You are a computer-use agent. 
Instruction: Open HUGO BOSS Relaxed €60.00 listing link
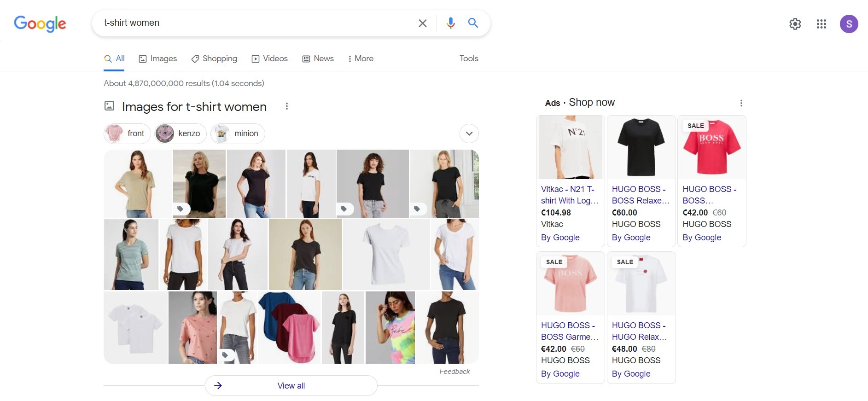pyautogui.click(x=641, y=195)
